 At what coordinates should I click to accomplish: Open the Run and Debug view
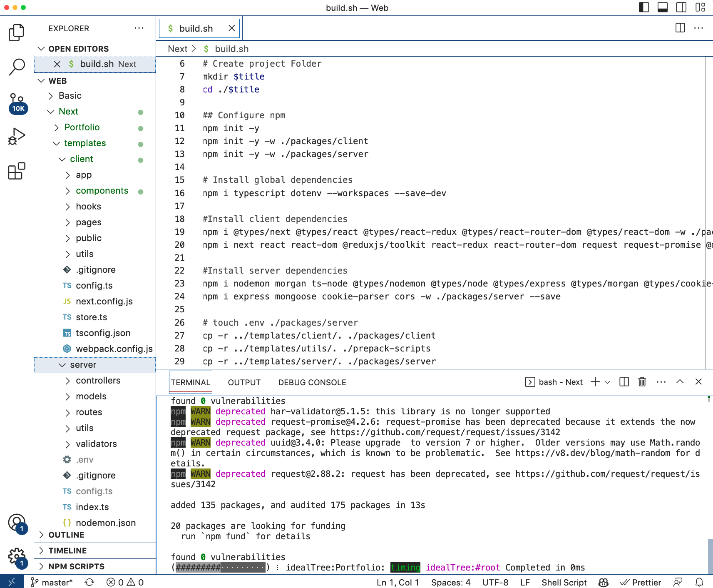tap(17, 136)
